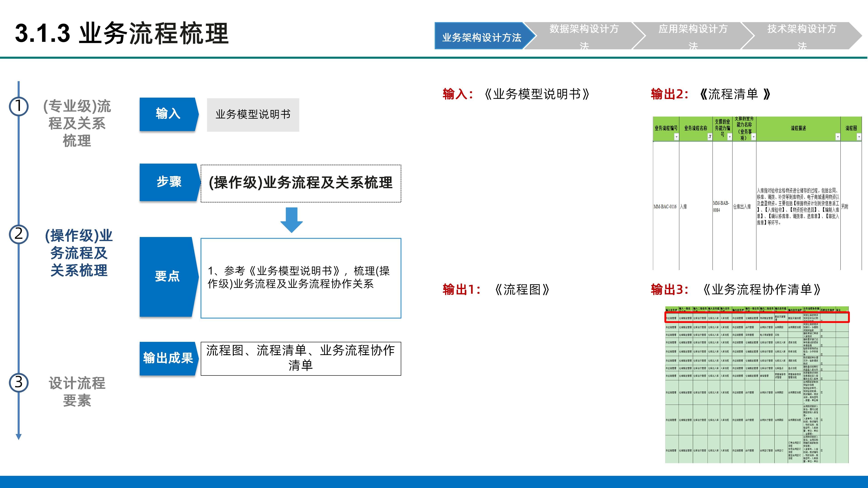Click step circle number 1
This screenshot has width=868, height=488.
click(19, 106)
